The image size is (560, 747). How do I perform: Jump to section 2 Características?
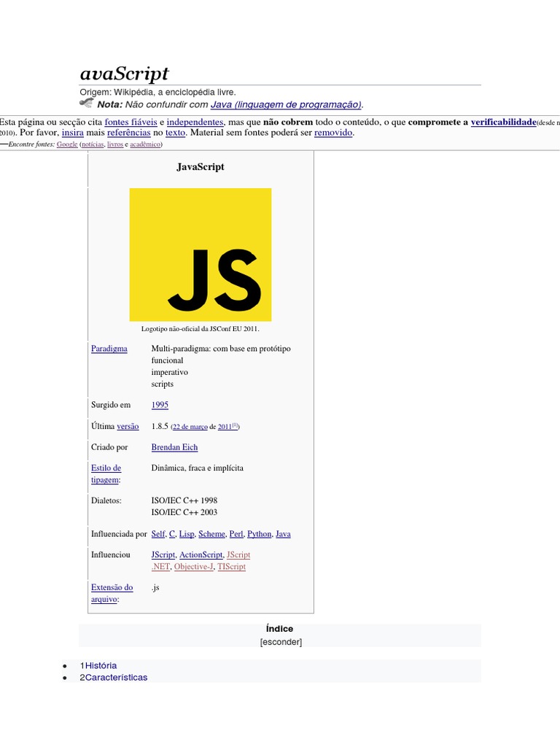[116, 678]
